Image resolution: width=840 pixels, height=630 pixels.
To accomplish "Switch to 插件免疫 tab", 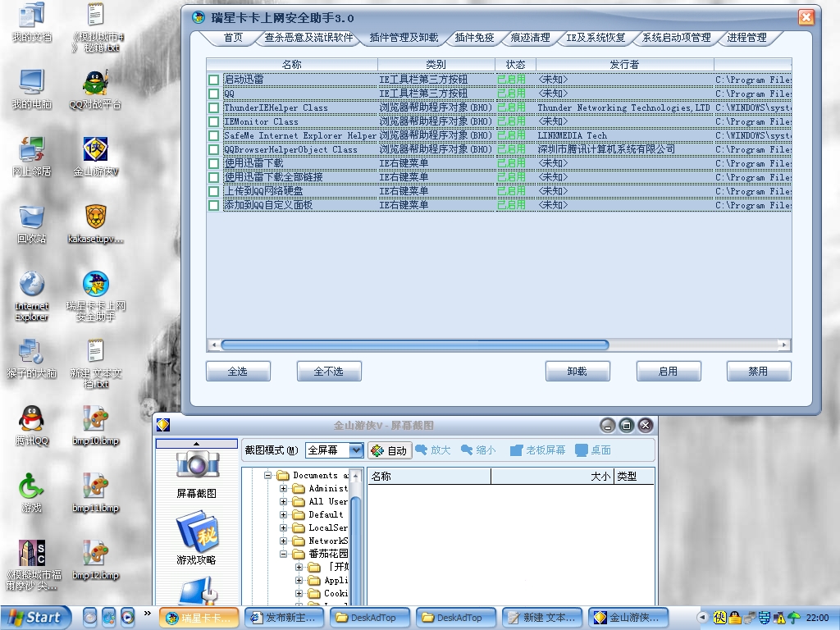I will coord(474,38).
